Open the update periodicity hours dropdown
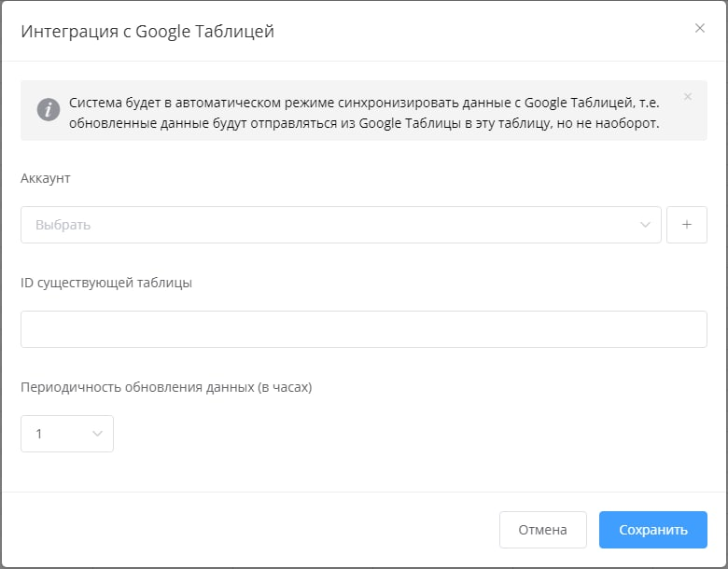Viewport: 728px width, 569px height. 67,434
